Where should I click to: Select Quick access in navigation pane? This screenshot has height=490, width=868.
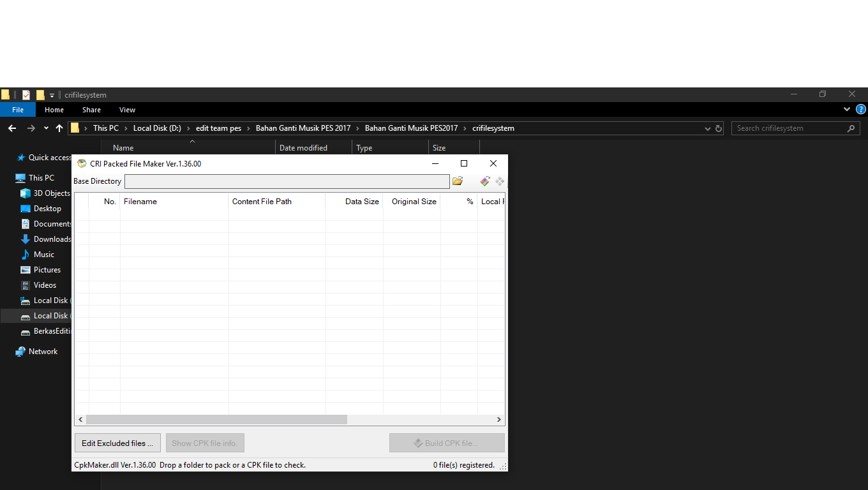point(45,158)
